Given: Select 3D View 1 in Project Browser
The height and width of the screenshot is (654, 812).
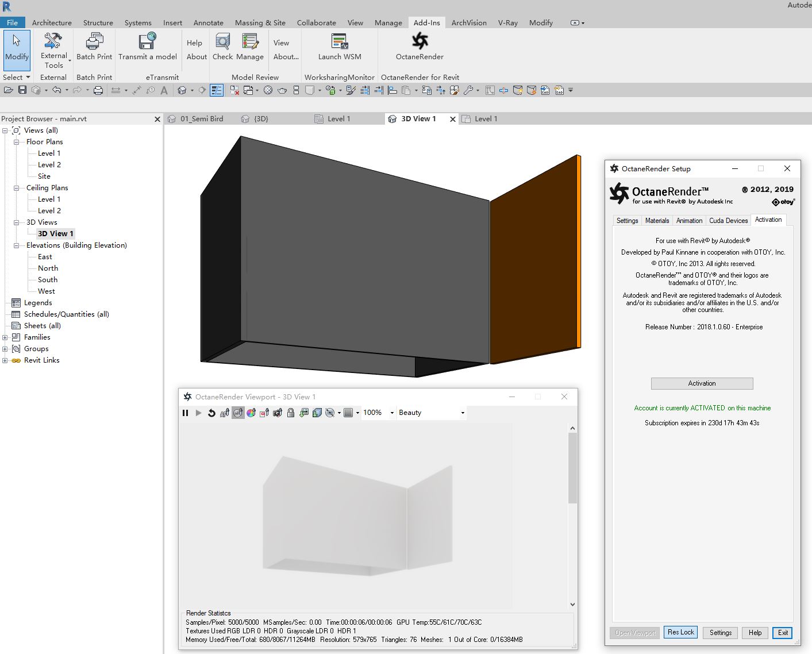Looking at the screenshot, I should [x=56, y=234].
